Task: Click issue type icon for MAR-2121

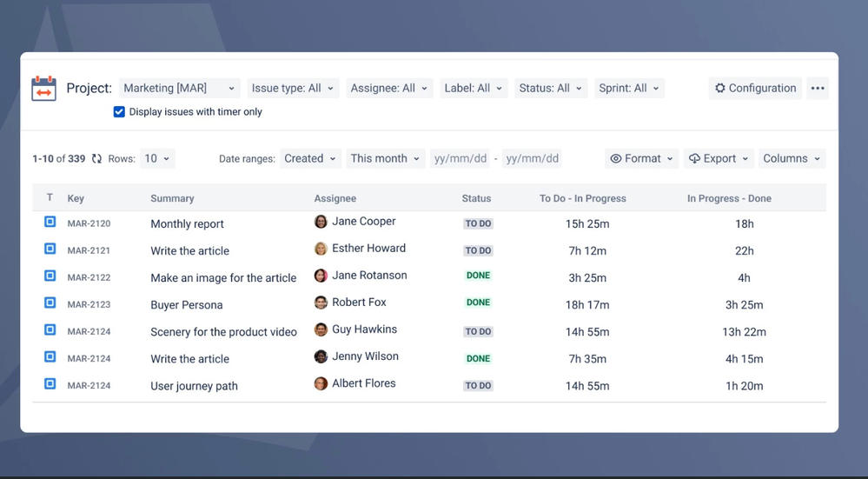Action: (x=50, y=249)
